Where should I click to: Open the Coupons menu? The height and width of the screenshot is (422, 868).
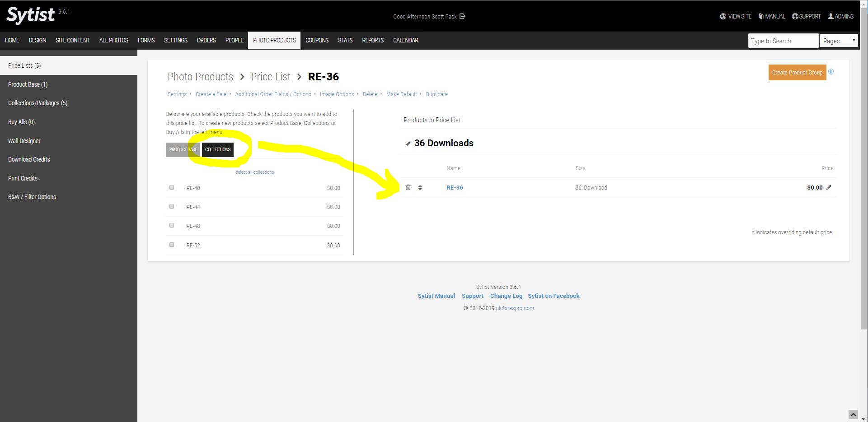317,40
